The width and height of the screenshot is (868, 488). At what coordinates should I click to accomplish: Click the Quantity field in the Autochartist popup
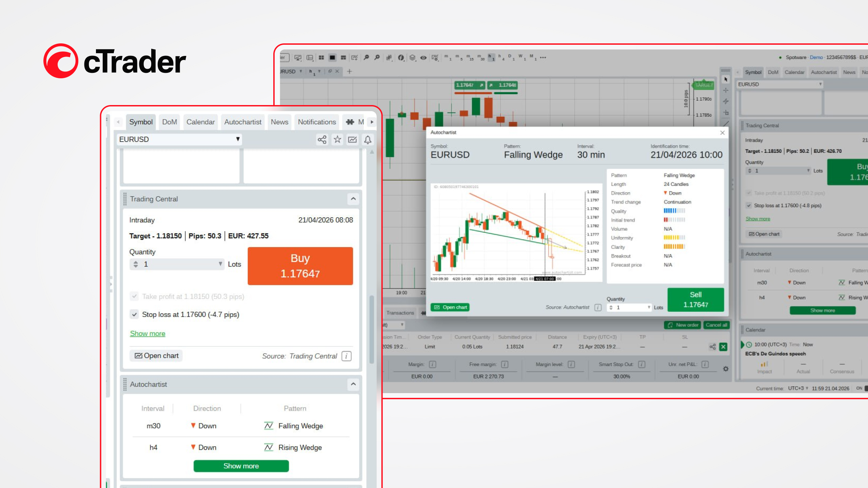[629, 307]
